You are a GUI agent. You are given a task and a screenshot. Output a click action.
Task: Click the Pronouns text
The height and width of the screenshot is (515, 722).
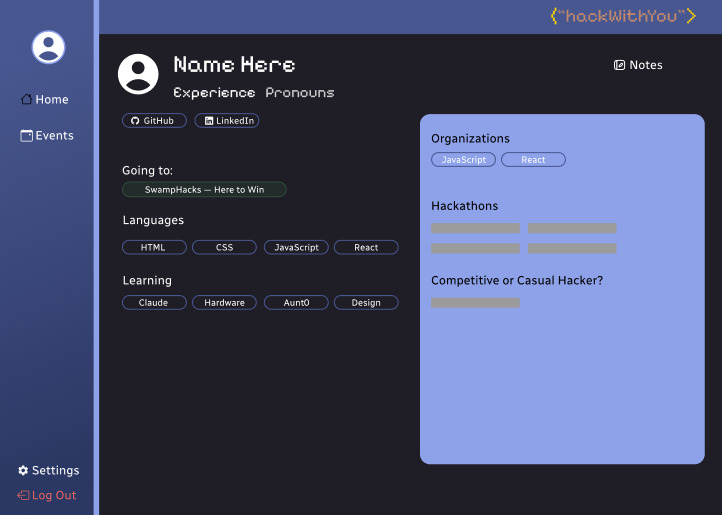click(x=300, y=93)
